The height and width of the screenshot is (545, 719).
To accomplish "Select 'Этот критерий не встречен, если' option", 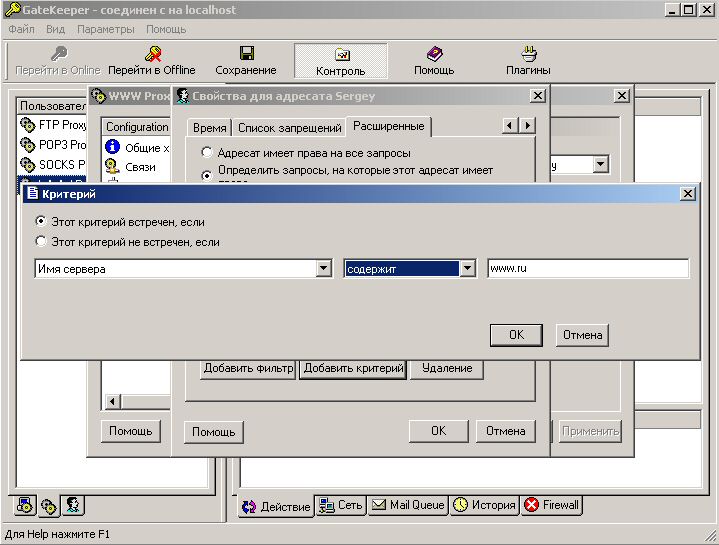I will point(41,241).
